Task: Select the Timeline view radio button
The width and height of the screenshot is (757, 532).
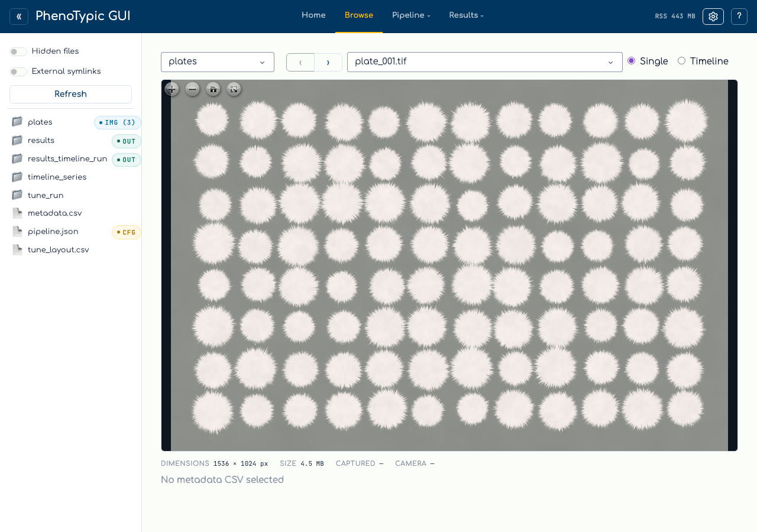Action: click(x=681, y=61)
